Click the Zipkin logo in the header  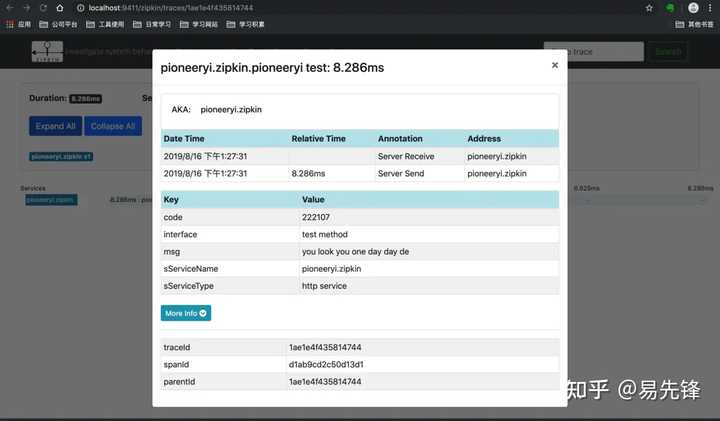[47, 51]
